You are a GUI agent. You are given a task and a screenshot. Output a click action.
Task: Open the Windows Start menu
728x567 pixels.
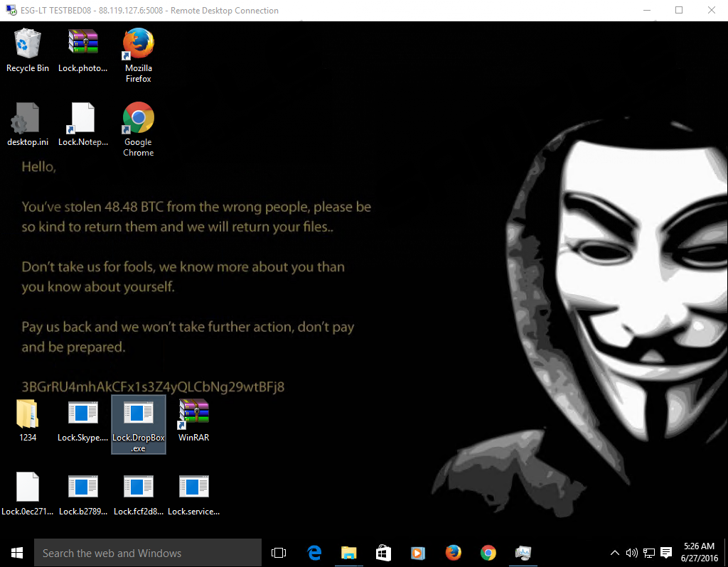pyautogui.click(x=17, y=553)
